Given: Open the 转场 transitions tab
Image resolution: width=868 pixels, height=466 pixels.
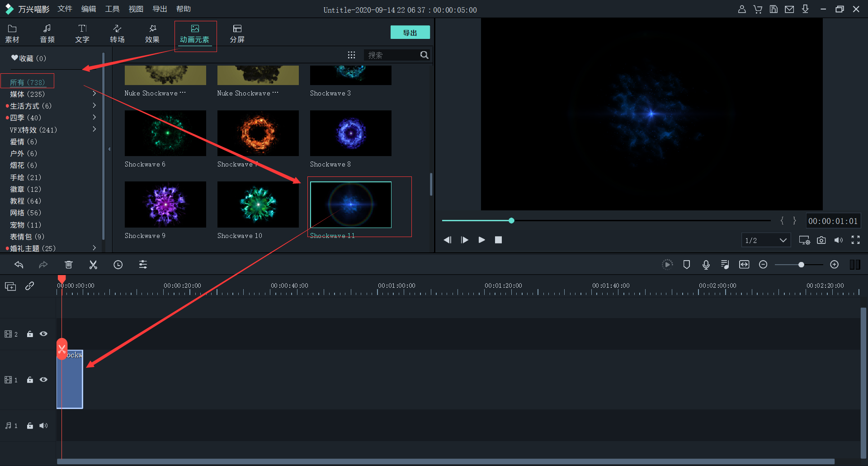Looking at the screenshot, I should (117, 34).
